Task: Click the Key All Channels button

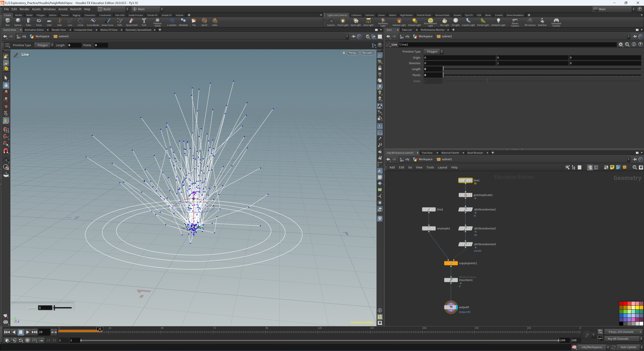Action: point(618,339)
